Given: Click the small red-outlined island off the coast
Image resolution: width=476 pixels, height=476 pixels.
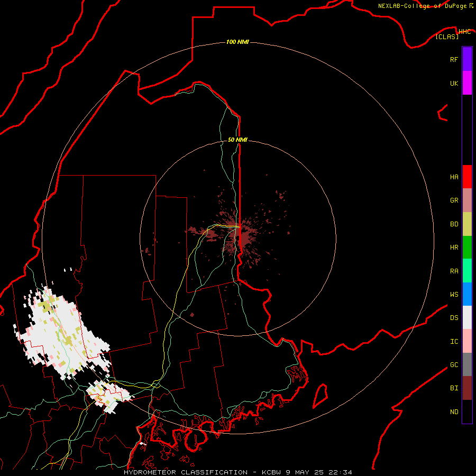Looking at the screenshot, I should coord(321,396).
